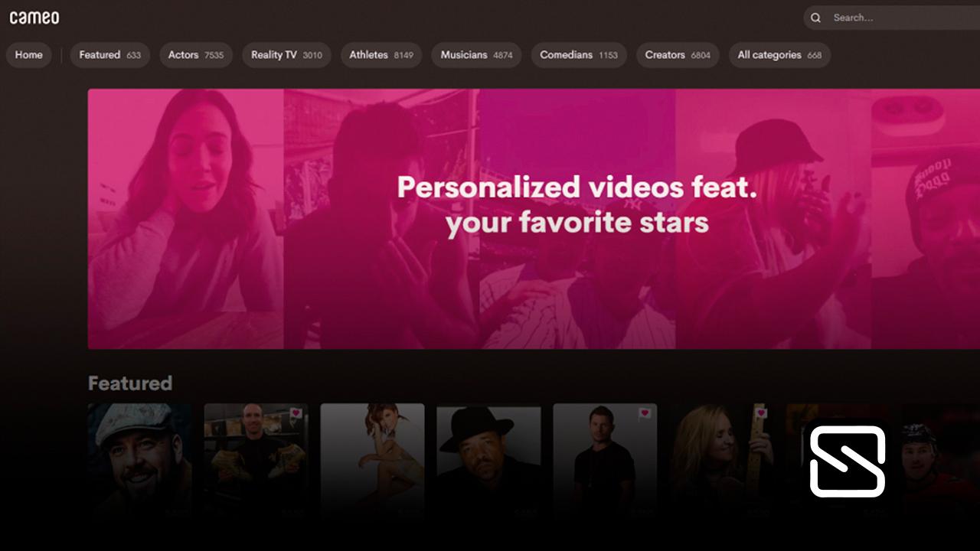
Task: Open the Musicians 4874 category
Action: click(475, 54)
